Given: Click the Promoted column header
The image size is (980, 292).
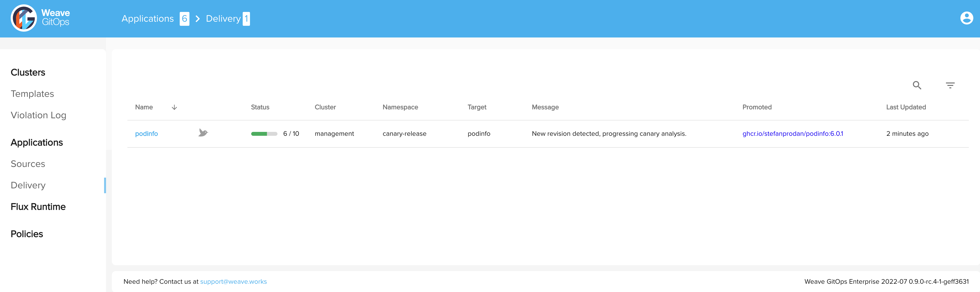Looking at the screenshot, I should pyautogui.click(x=757, y=107).
